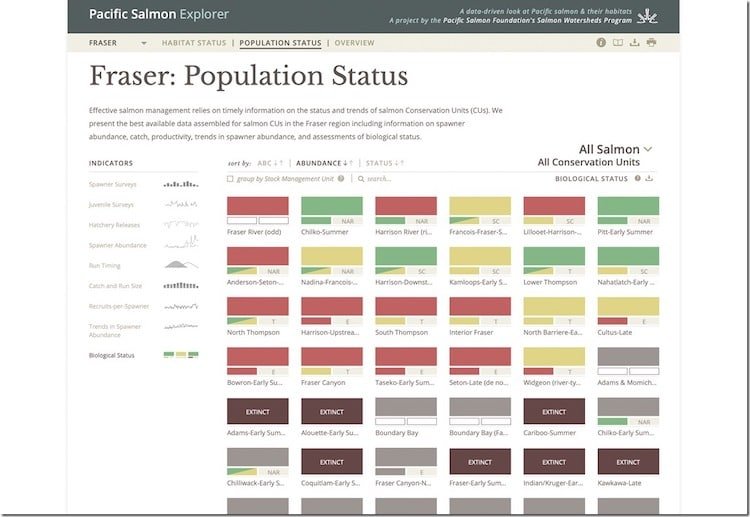Click the Widgeon river-type unit name
Screen dimensions: 750x517
click(x=552, y=383)
